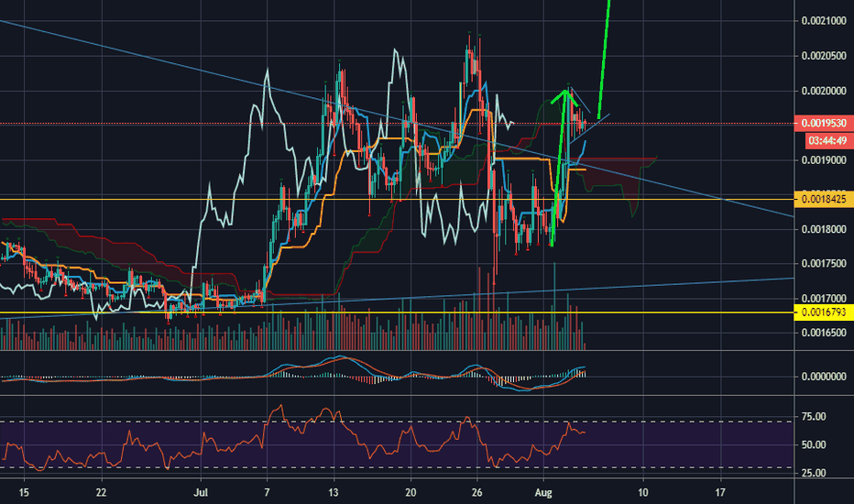Image resolution: width=854 pixels, height=504 pixels.
Task: Click the RSI 25.00 axis label
Action: pos(814,474)
